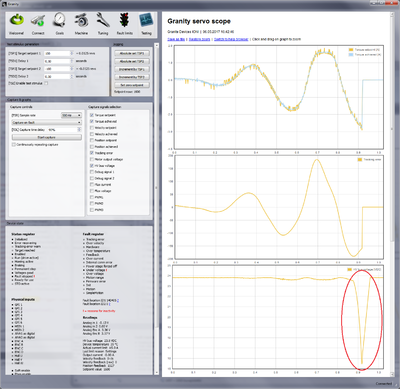Click the Delay 1 stepper
The width and height of the screenshot is (400, 389).
pyautogui.click(x=72, y=61)
